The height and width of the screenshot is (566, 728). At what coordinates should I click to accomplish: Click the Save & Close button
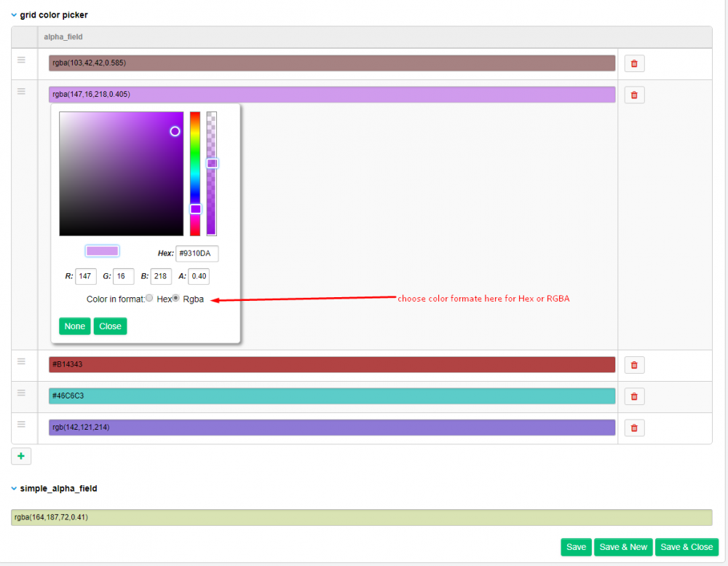point(687,547)
